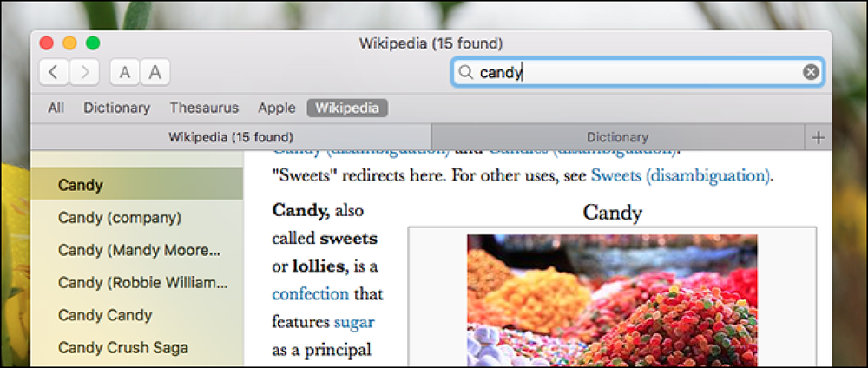Image resolution: width=868 pixels, height=368 pixels.
Task: Switch to the Wikipedia (15 found) tab
Action: (x=231, y=137)
